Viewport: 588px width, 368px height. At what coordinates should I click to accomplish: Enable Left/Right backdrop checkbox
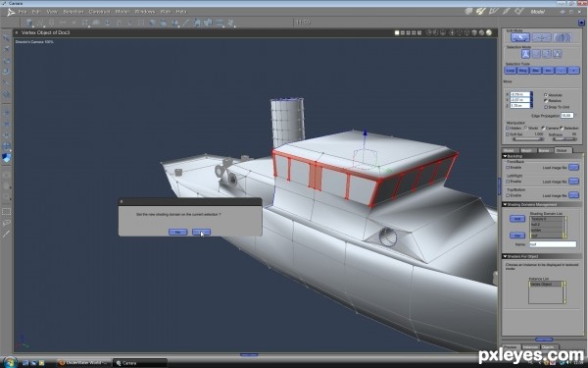(508, 182)
